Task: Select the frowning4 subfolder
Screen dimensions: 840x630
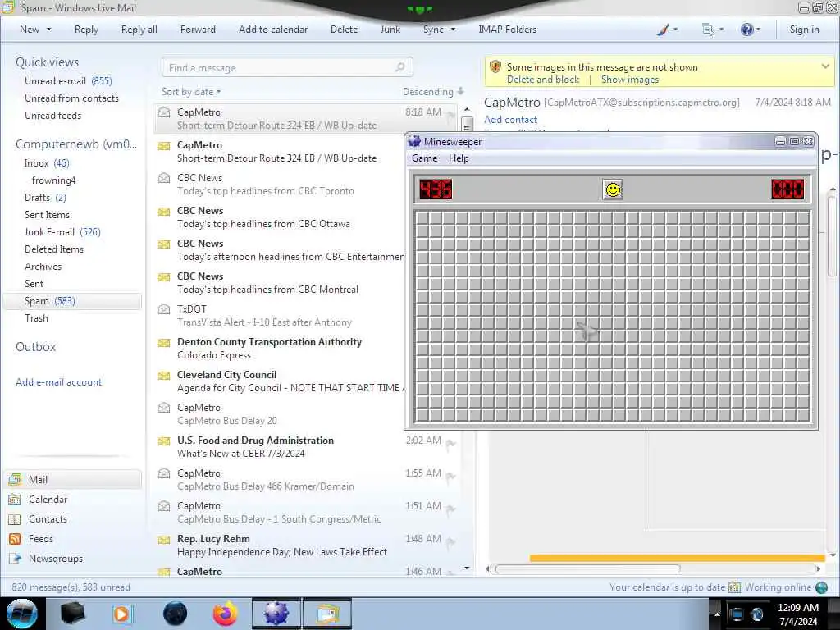Action: [x=53, y=180]
